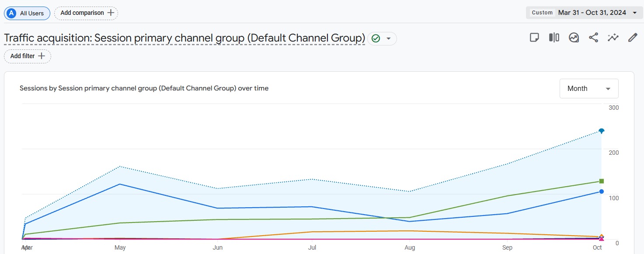Image resolution: width=644 pixels, height=254 pixels.
Task: Click the sparkle trend line insights icon
Action: tap(613, 38)
